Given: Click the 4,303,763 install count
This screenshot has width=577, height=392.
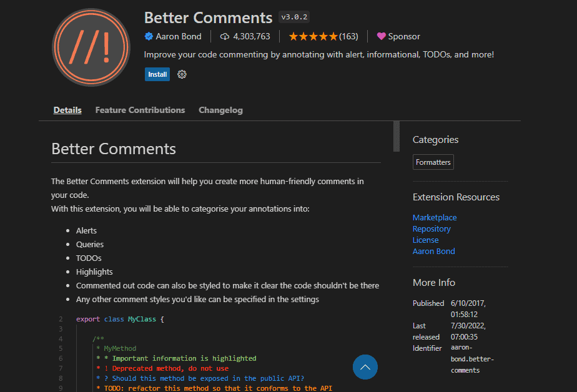Looking at the screenshot, I should tap(252, 36).
